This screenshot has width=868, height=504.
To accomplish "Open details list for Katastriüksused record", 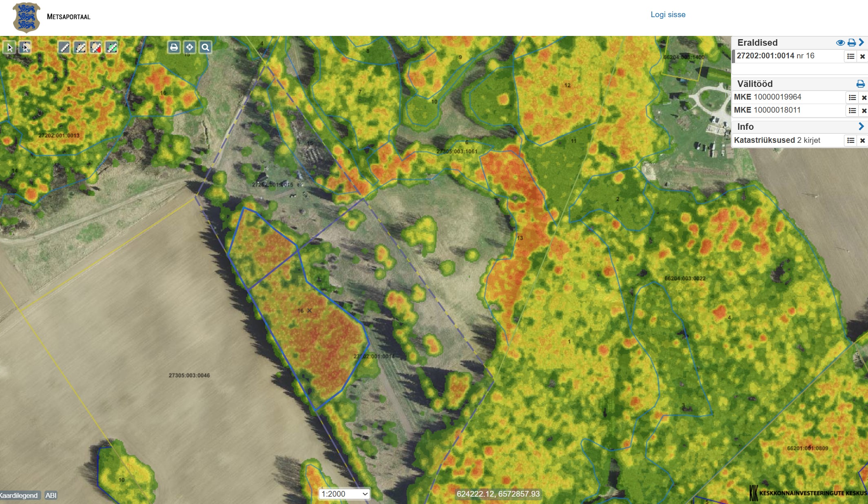I will click(850, 140).
